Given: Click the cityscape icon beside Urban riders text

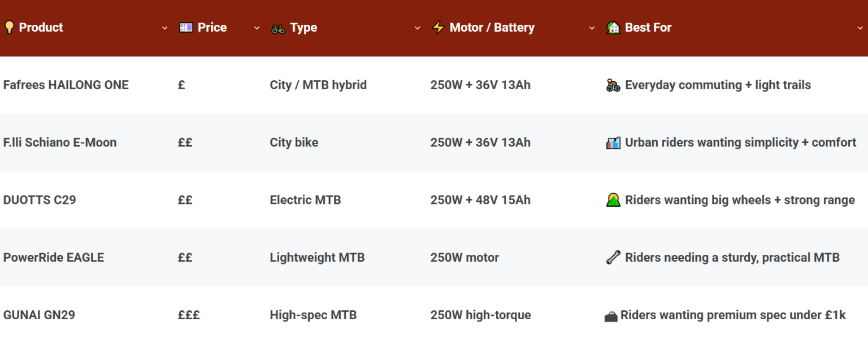Looking at the screenshot, I should [x=613, y=143].
